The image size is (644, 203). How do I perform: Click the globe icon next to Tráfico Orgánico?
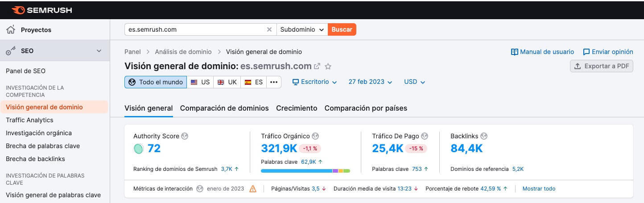click(315, 136)
